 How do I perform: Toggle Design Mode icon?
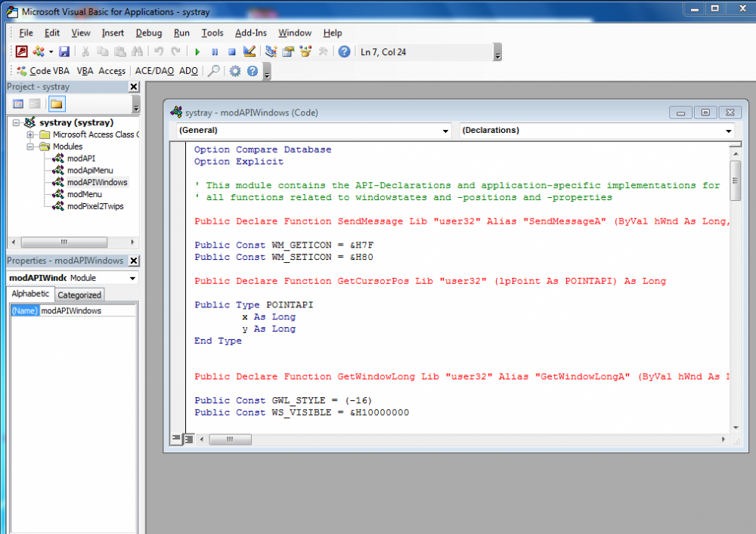click(x=249, y=51)
